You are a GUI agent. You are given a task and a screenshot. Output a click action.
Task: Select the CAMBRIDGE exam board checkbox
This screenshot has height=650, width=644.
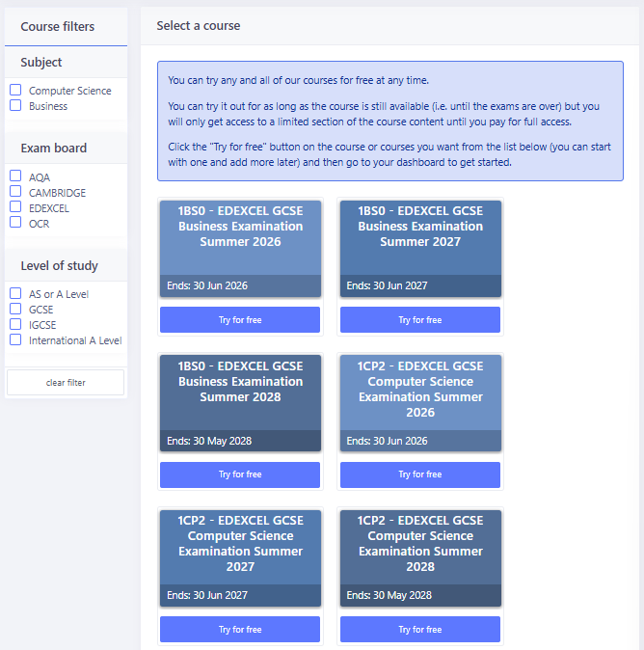[x=15, y=192]
